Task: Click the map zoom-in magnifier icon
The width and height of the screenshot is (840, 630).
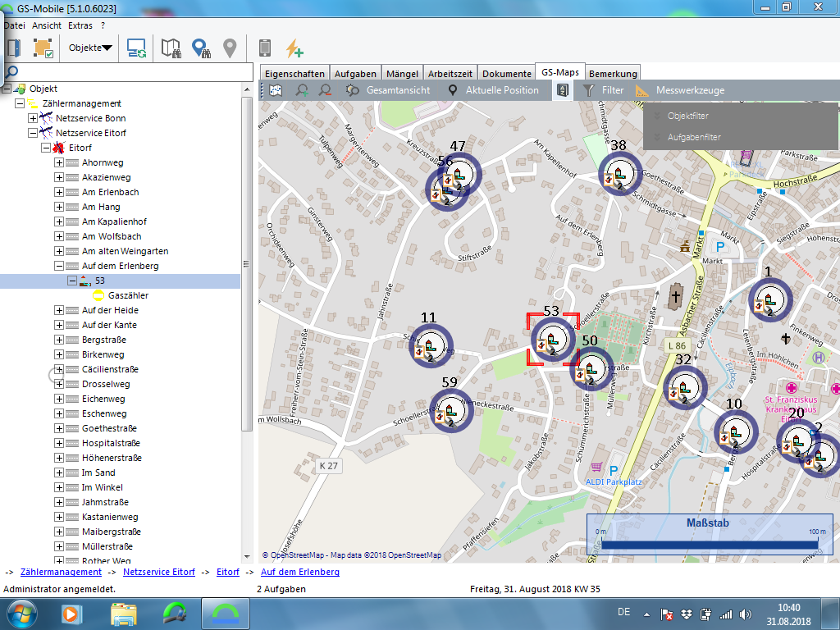Action: (303, 90)
